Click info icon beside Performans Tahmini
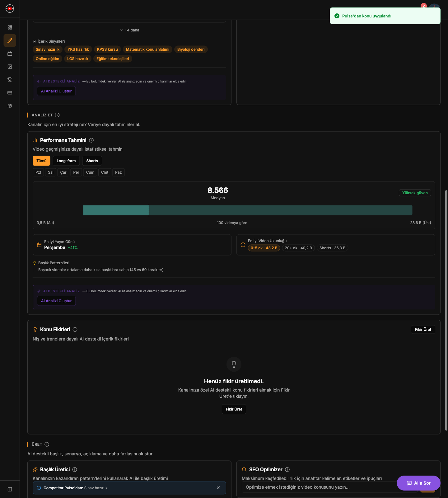The image size is (448, 498). pyautogui.click(x=91, y=140)
